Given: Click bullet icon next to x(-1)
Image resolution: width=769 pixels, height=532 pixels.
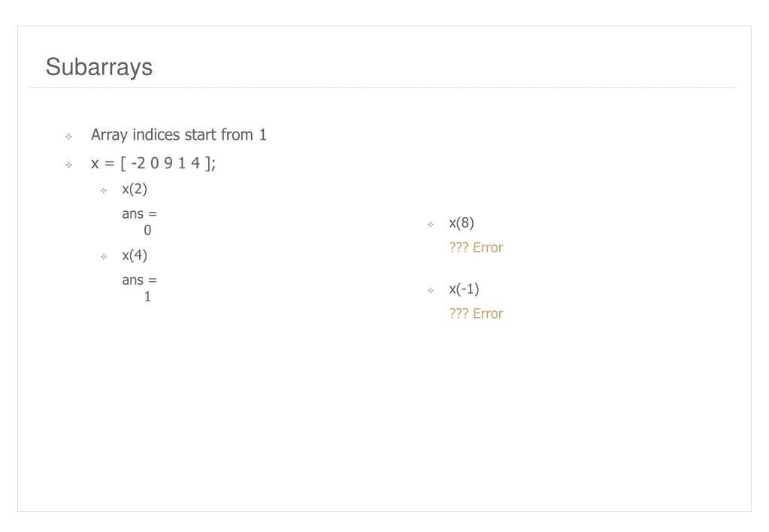Looking at the screenshot, I should tap(431, 291).
